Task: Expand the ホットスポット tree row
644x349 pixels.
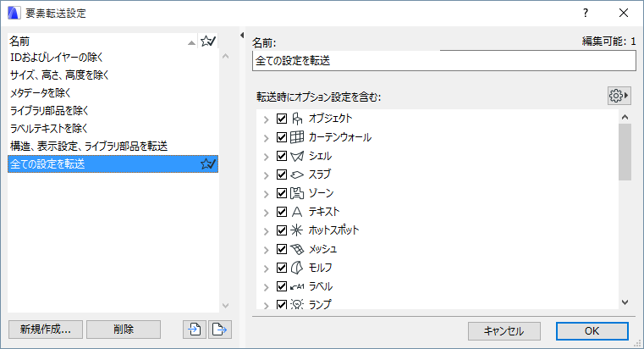Action: [x=266, y=231]
